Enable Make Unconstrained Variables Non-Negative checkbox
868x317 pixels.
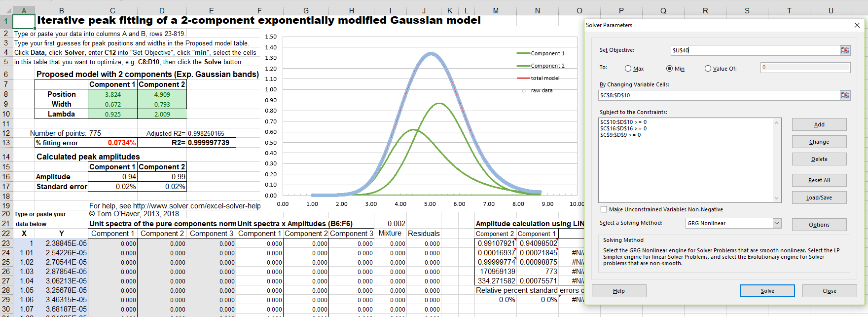click(604, 209)
